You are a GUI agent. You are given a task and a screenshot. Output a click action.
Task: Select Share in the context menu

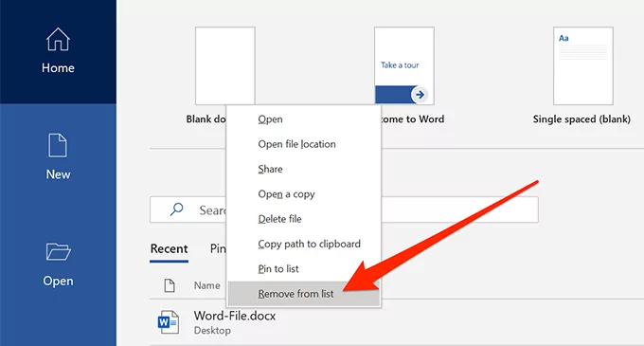pyautogui.click(x=303, y=170)
